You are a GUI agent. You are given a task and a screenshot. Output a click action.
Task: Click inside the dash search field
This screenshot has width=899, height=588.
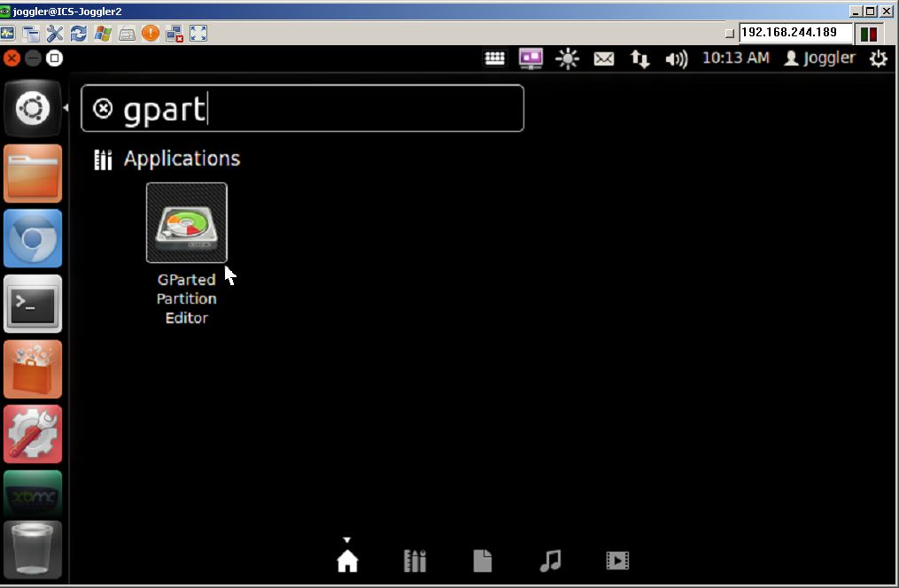coord(302,108)
